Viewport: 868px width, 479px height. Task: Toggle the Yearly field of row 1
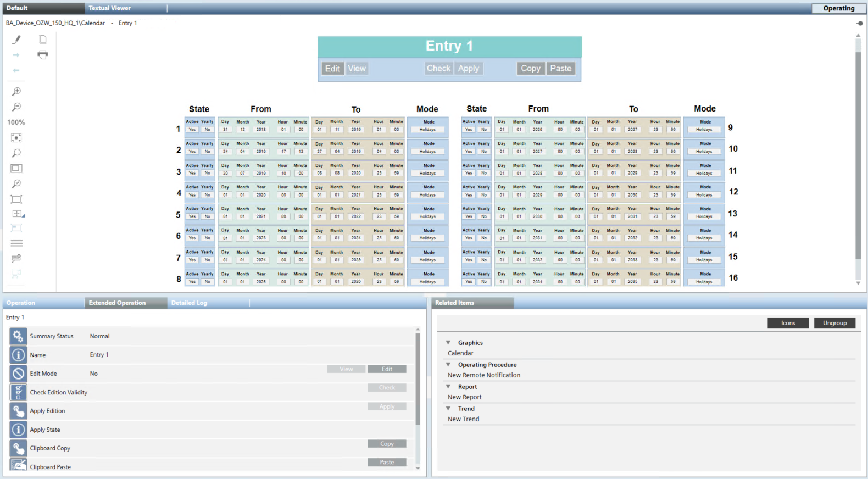coord(207,130)
